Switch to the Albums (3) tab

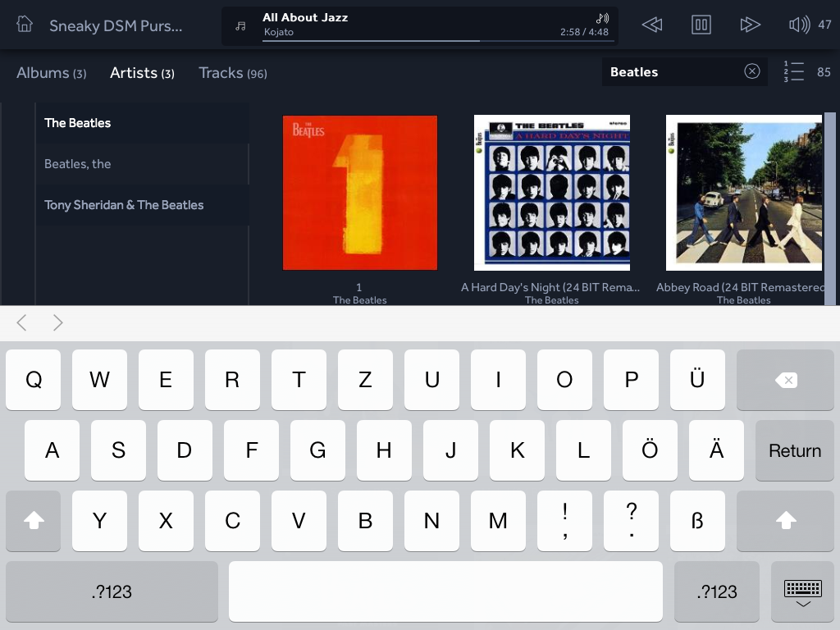point(52,73)
